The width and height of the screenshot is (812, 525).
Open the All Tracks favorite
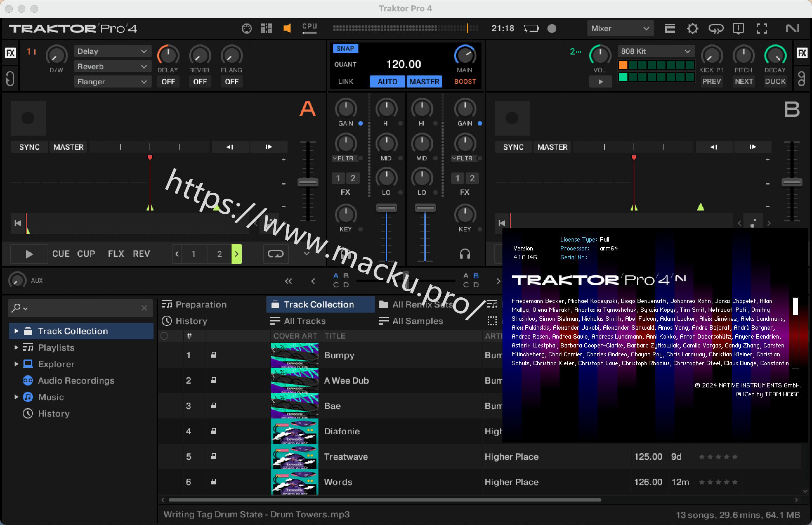coord(298,321)
